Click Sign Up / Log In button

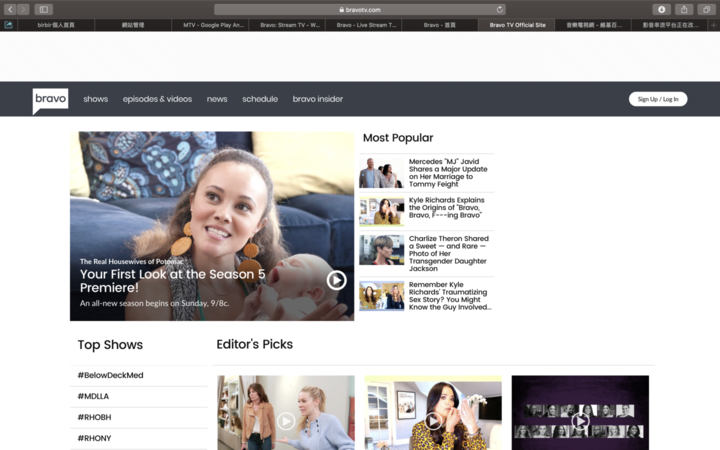tap(658, 99)
